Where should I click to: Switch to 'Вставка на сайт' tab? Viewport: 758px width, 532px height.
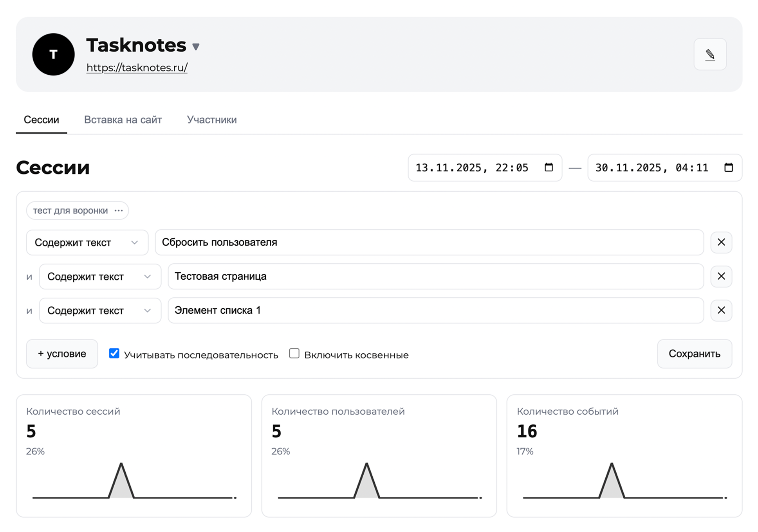tap(123, 120)
